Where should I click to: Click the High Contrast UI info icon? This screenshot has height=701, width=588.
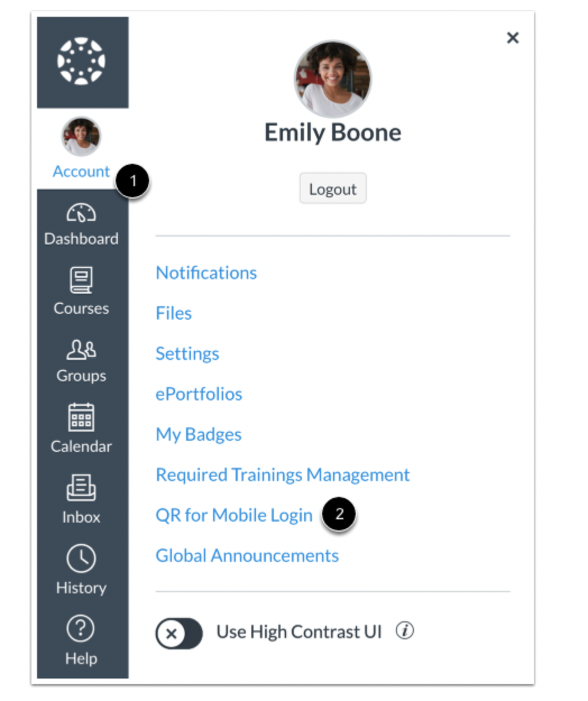405,631
